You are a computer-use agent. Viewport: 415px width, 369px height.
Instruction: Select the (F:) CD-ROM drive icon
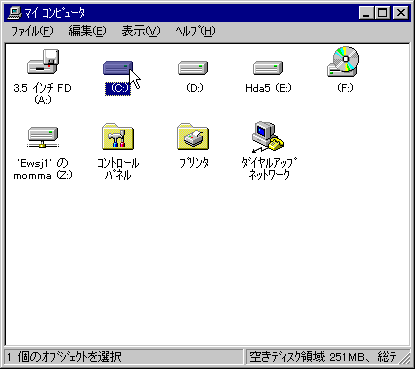343,62
